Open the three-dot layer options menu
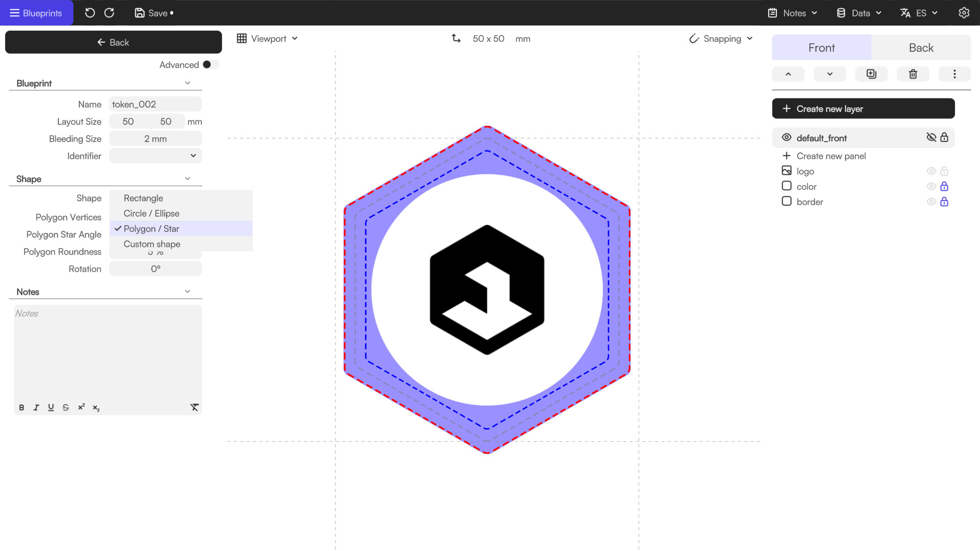The width and height of the screenshot is (980, 551). coord(954,74)
